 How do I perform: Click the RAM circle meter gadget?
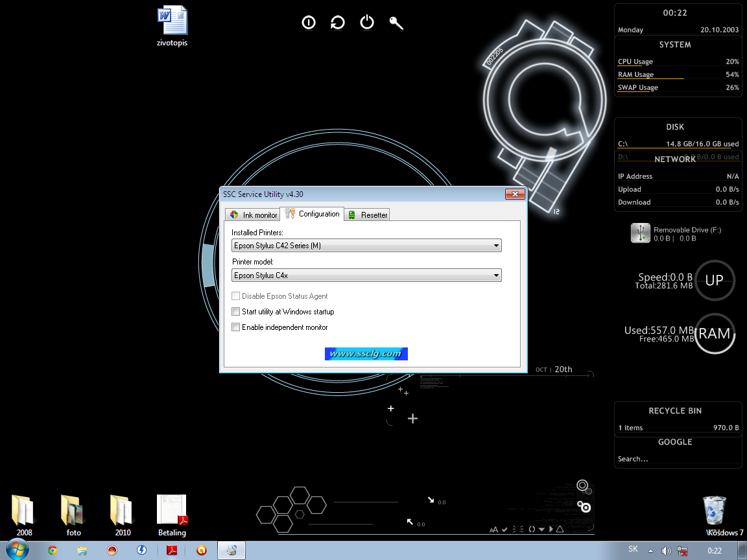(715, 333)
